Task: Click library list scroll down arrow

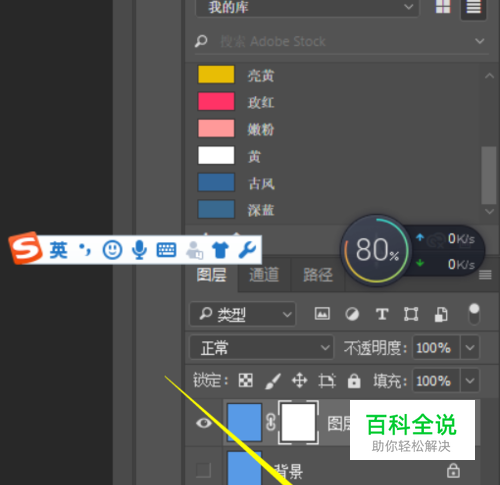Action: [489, 211]
